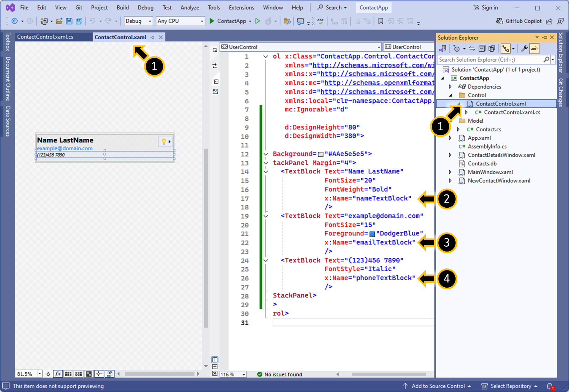Toggle file nesting icon in Solution Explorer

click(x=506, y=49)
